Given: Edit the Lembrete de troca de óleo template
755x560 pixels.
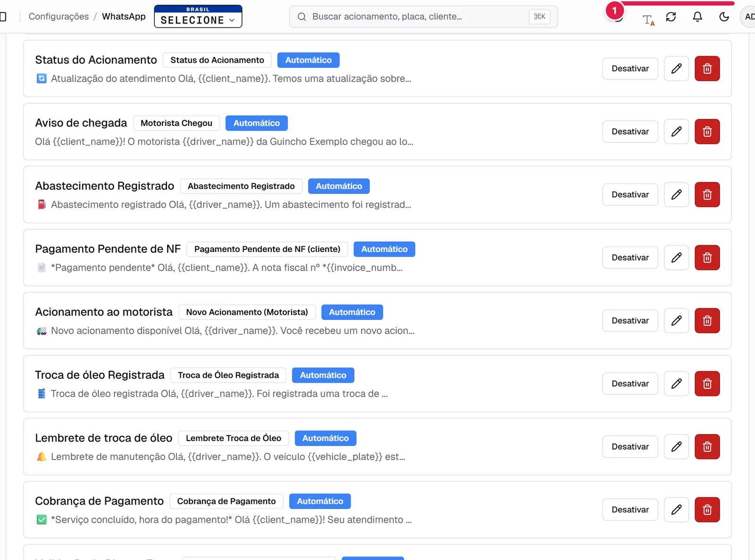Looking at the screenshot, I should click(676, 447).
